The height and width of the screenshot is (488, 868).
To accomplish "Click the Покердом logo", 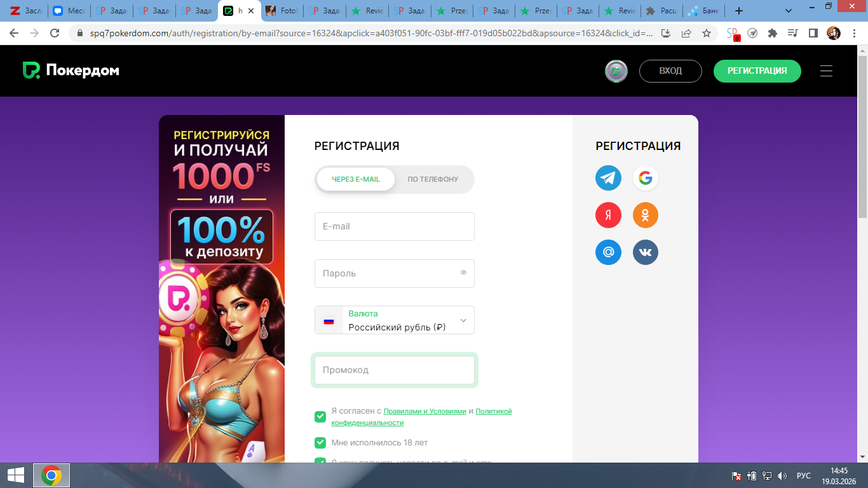I will [x=71, y=71].
